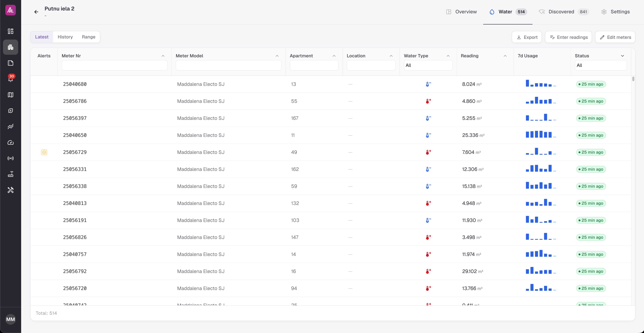Viewport: 644px width, 333px height.
Task: Select the Latest view tab
Action: click(x=42, y=37)
